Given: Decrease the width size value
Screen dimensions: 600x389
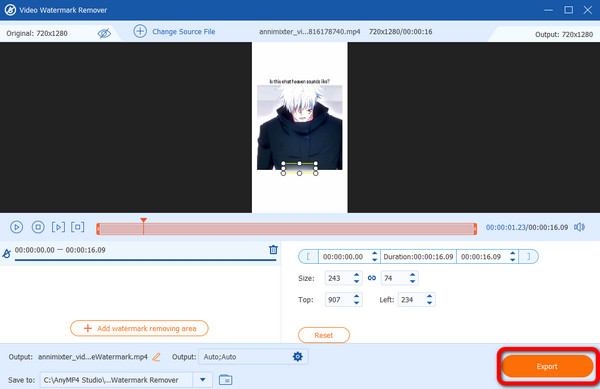Looking at the screenshot, I should coord(356,282).
